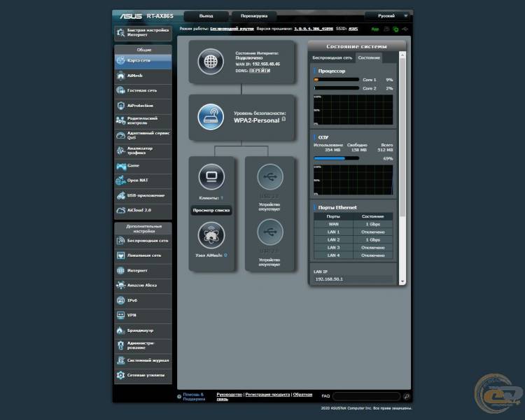Click the WAN port row in Ethernet table

[353, 225]
